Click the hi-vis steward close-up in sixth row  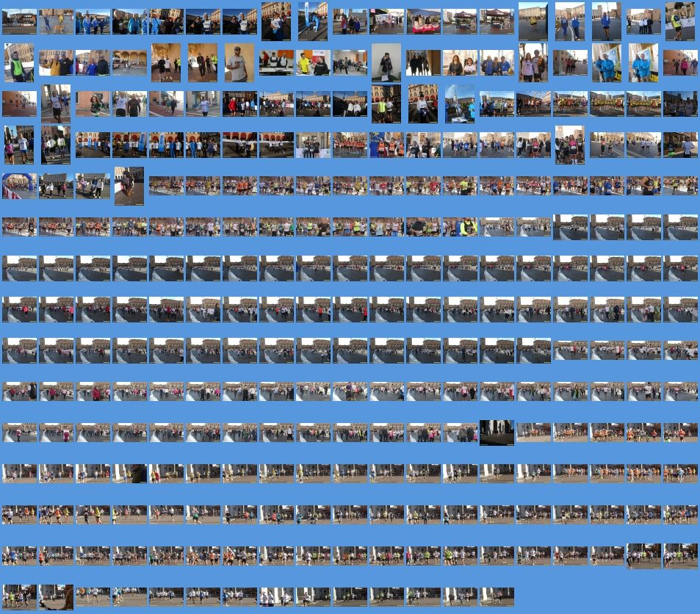pyautogui.click(x=460, y=226)
